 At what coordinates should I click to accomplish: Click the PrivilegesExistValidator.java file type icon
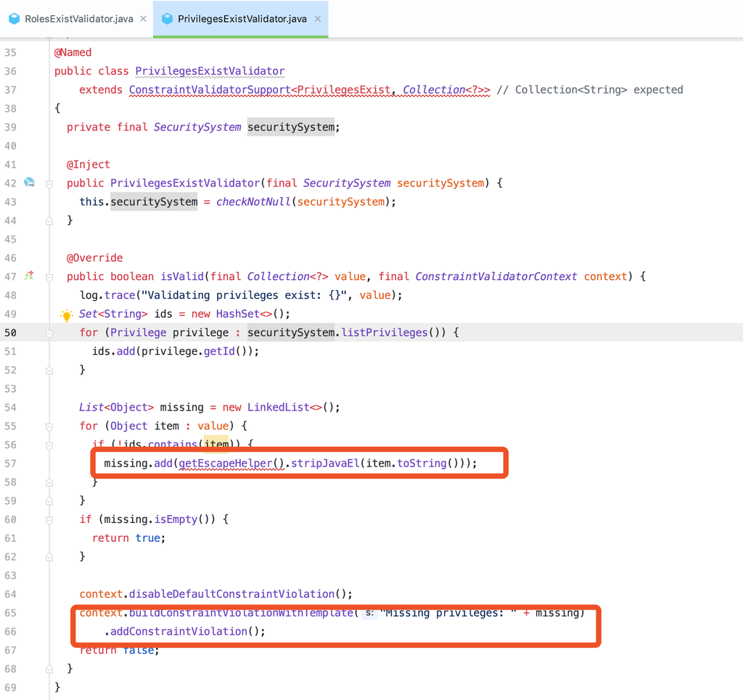(168, 19)
